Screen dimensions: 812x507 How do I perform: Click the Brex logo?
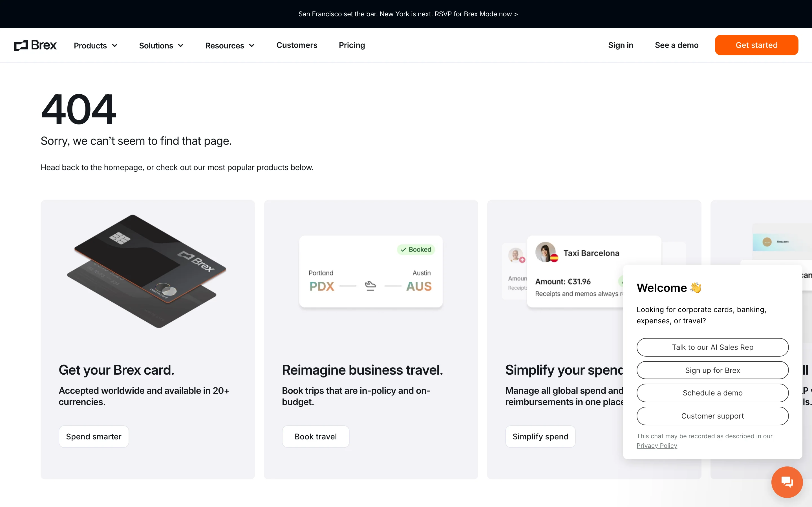click(35, 45)
